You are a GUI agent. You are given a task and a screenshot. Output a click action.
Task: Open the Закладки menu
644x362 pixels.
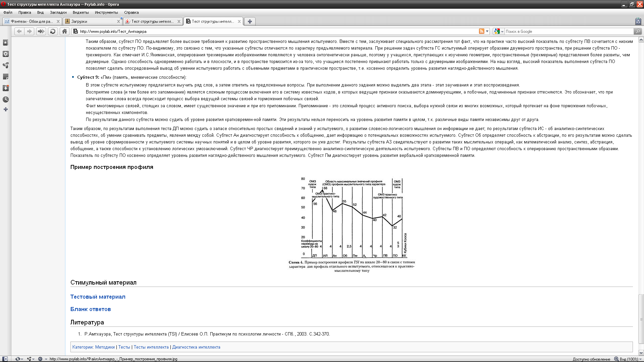click(x=58, y=12)
